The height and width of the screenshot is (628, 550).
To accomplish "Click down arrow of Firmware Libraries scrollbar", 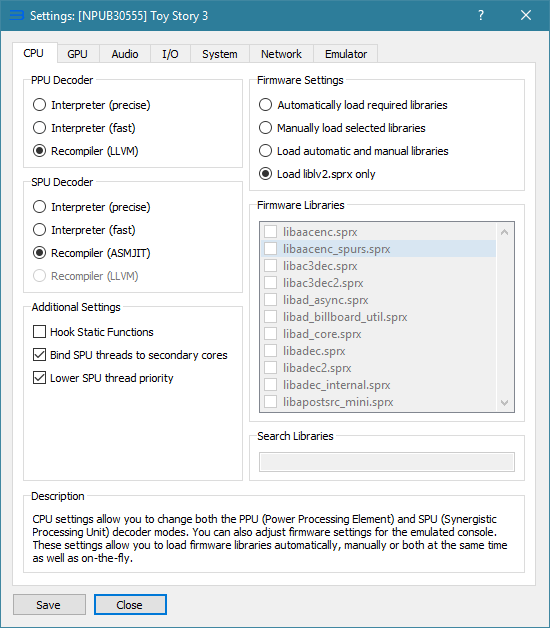I will coord(505,403).
